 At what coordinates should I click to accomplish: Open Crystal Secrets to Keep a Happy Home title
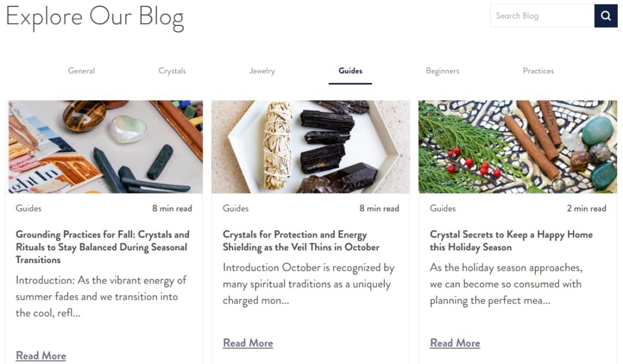coord(511,241)
